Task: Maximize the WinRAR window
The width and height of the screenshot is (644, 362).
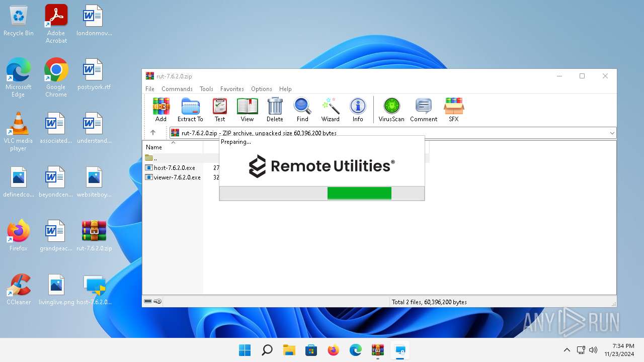Action: pyautogui.click(x=582, y=76)
